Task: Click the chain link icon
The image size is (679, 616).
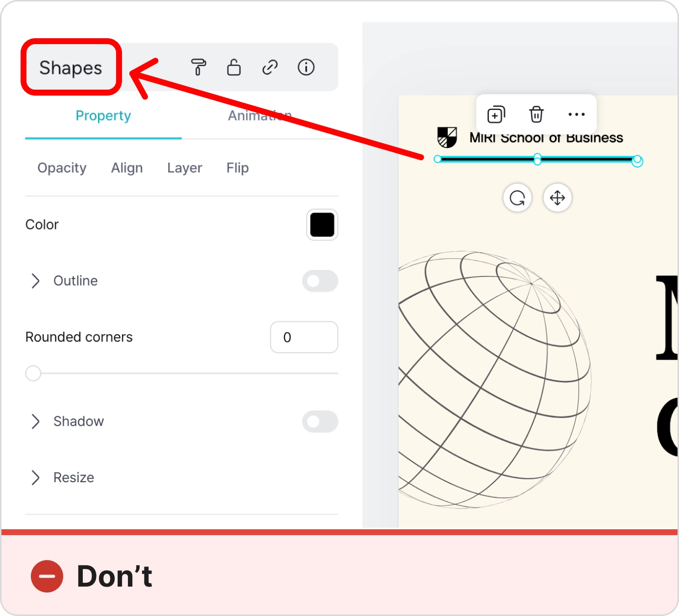Action: coord(270,67)
